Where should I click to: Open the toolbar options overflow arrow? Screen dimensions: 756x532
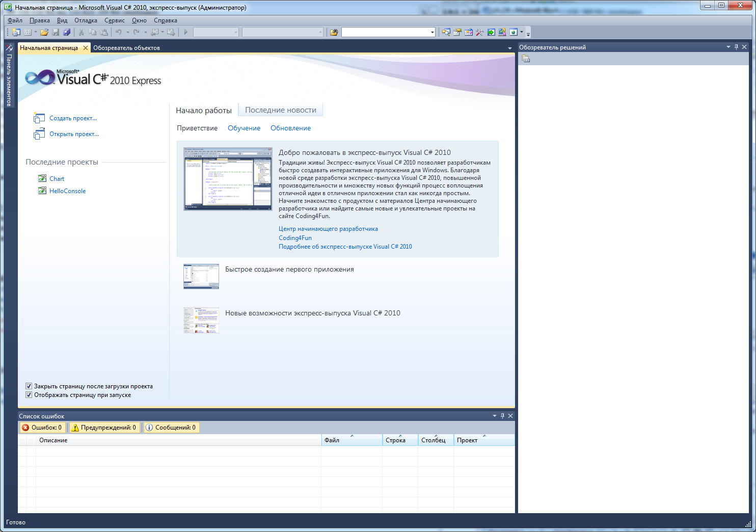tap(528, 34)
